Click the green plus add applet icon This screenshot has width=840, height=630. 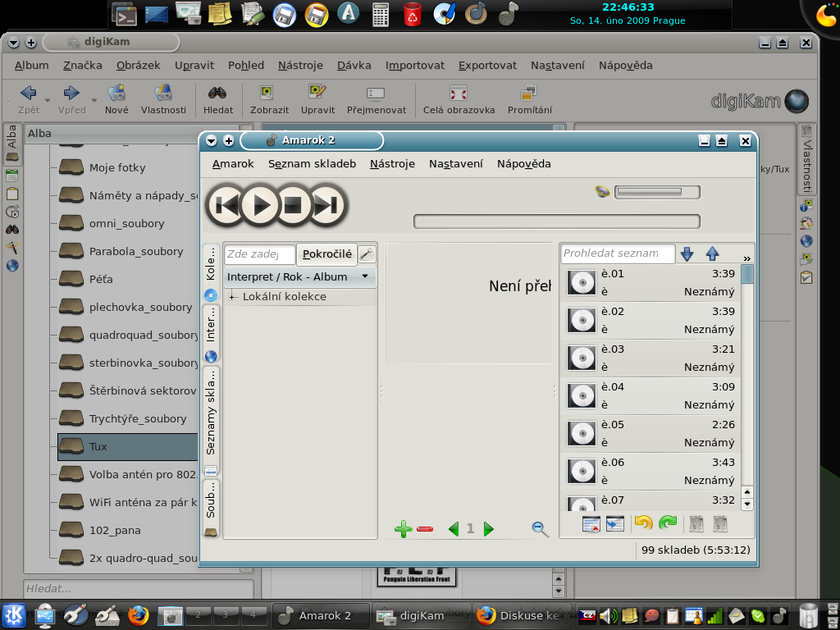[x=404, y=529]
